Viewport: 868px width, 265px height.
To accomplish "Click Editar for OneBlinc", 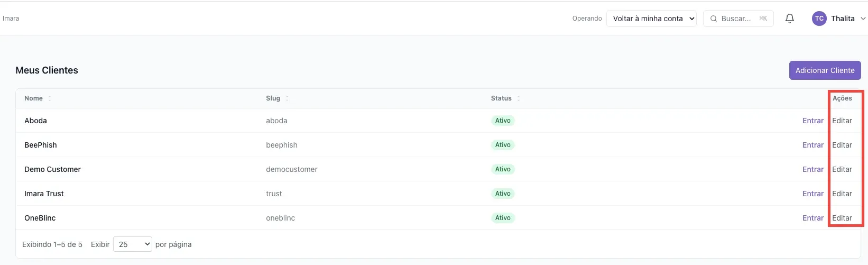I will (x=842, y=218).
